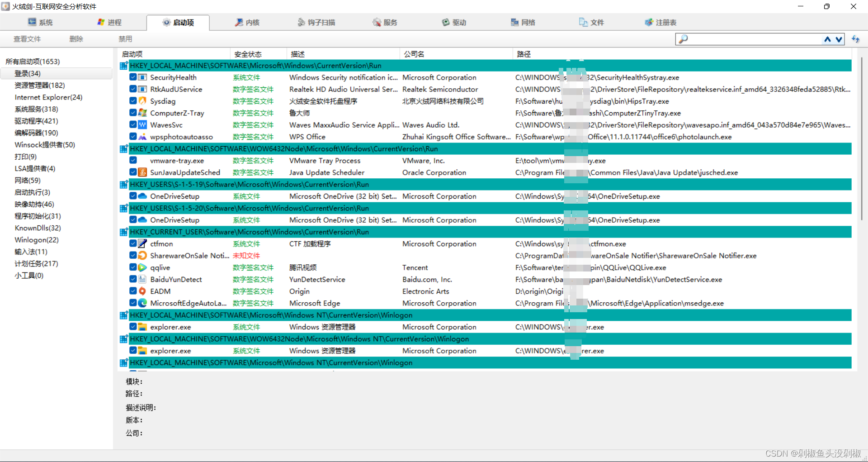
Task: Click registry icon of WOW6432Node Run key
Action: pyautogui.click(x=123, y=148)
